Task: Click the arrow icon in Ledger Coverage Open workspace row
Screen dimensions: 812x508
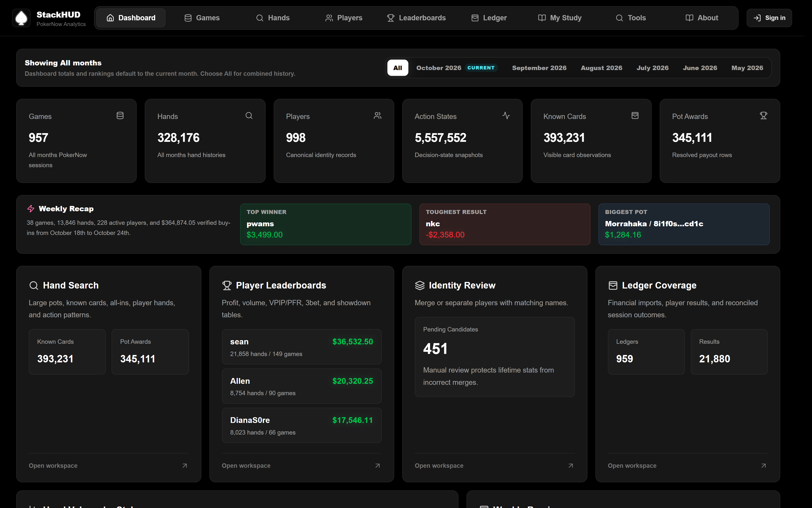Action: click(763, 466)
